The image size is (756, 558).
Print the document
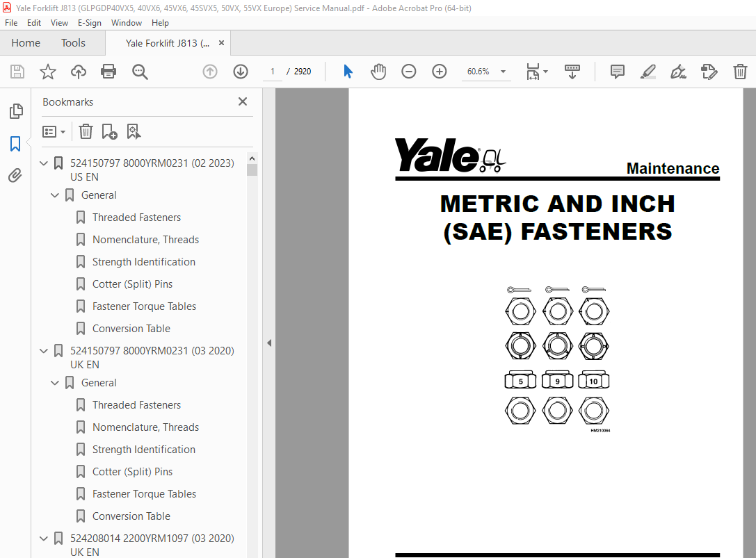tap(108, 72)
